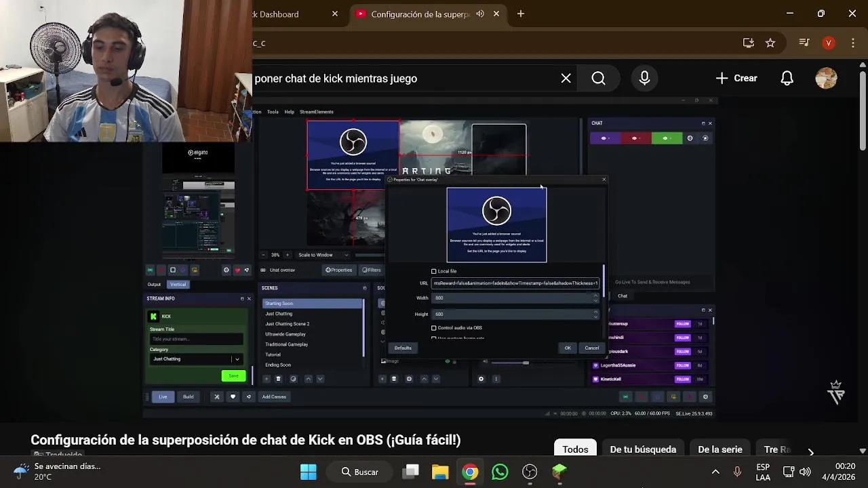
Task: Open audio mixer three-dot menu
Action: pos(496,379)
